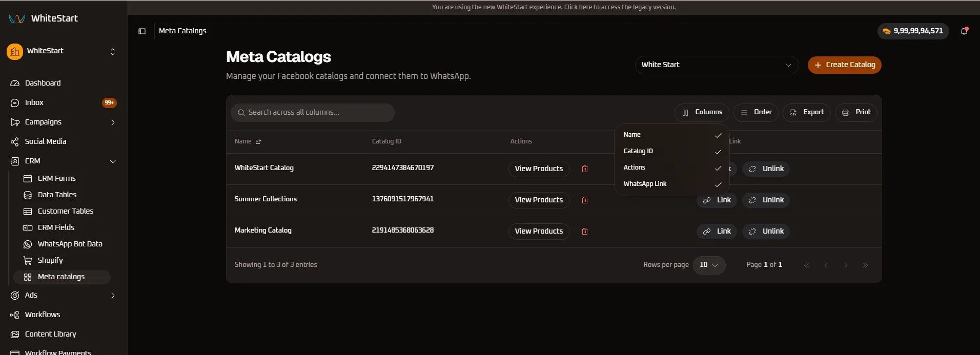Go to previous page
The height and width of the screenshot is (355, 980).
click(x=826, y=265)
